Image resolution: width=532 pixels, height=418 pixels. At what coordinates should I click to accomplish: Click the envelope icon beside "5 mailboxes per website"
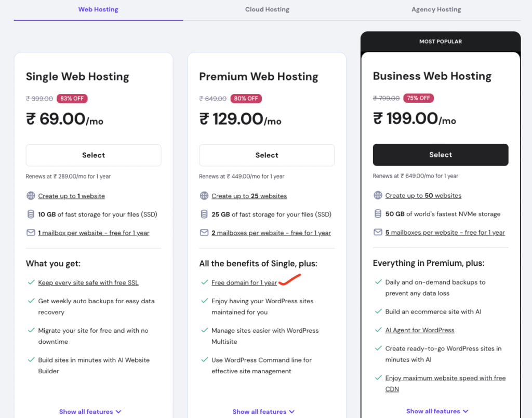point(377,232)
